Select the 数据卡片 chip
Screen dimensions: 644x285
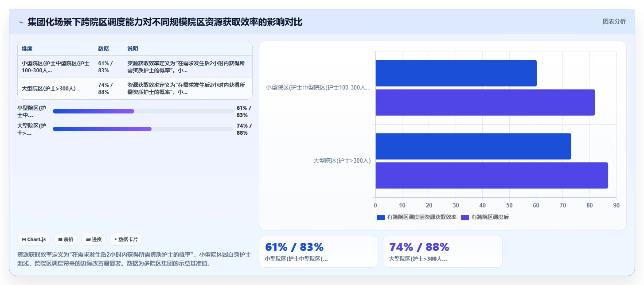click(x=126, y=239)
